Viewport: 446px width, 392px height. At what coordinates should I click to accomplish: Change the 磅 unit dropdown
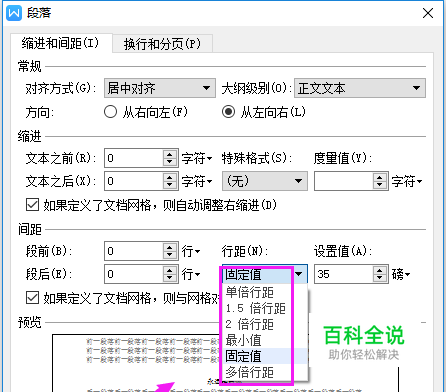point(401,274)
